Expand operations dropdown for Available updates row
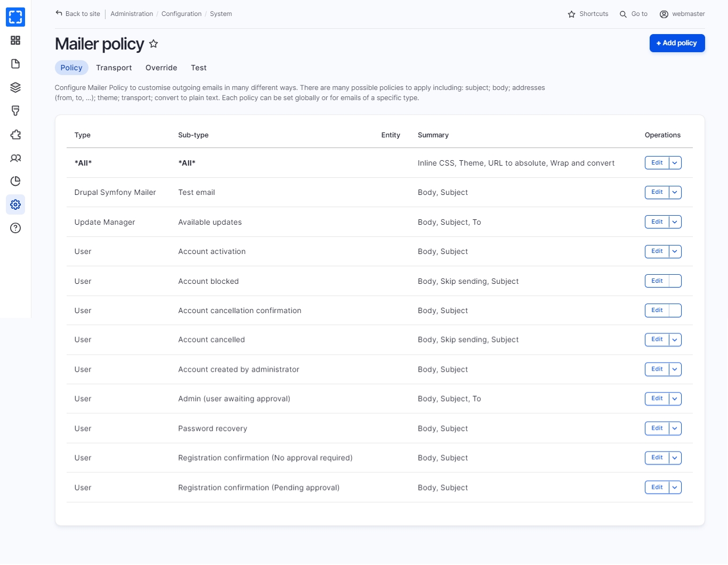 [x=675, y=222]
